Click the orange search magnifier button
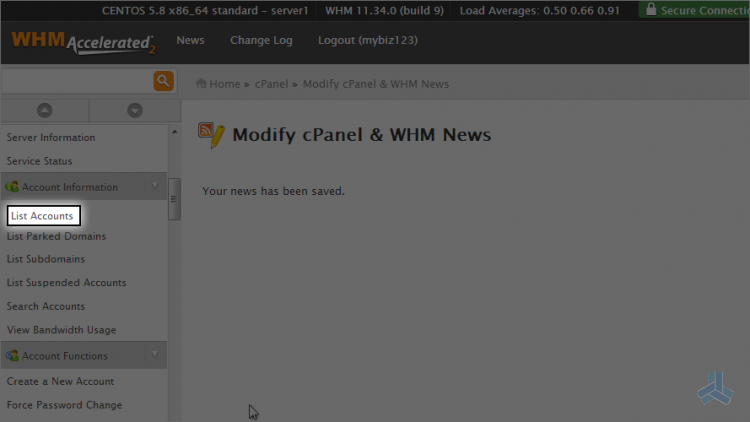This screenshot has height=422, width=750. pyautogui.click(x=163, y=81)
